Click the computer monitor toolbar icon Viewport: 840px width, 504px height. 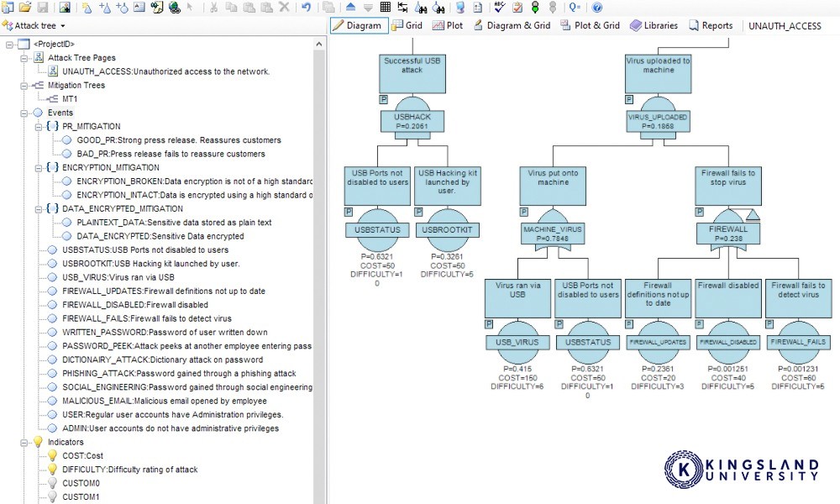tap(460, 7)
